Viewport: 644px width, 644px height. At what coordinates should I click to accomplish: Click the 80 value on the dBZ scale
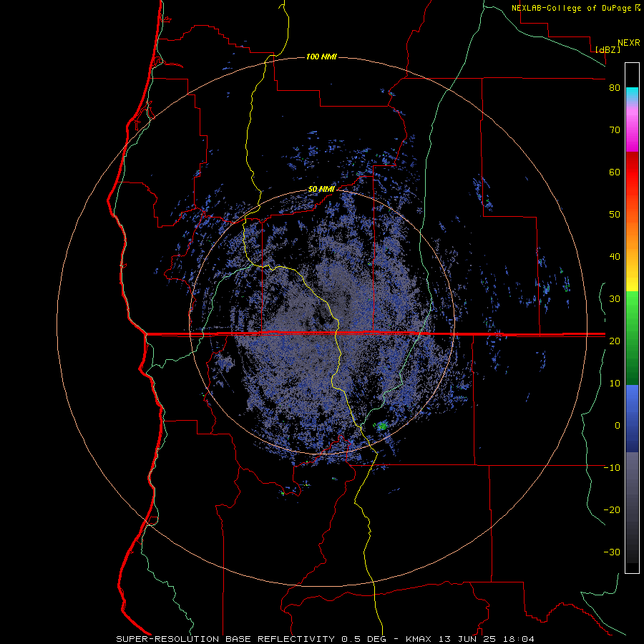point(615,88)
